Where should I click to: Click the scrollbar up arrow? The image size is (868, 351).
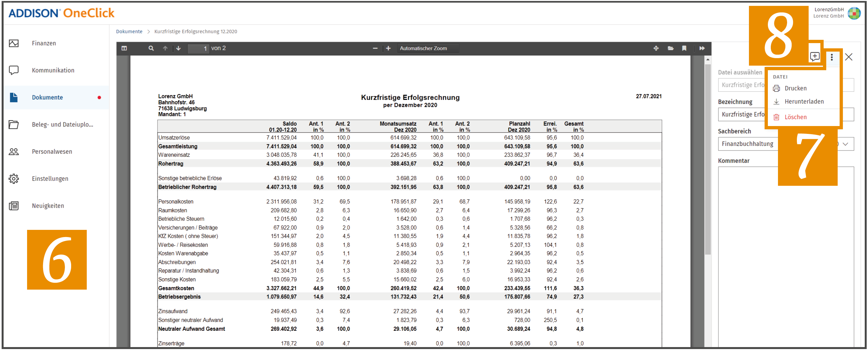click(x=708, y=59)
